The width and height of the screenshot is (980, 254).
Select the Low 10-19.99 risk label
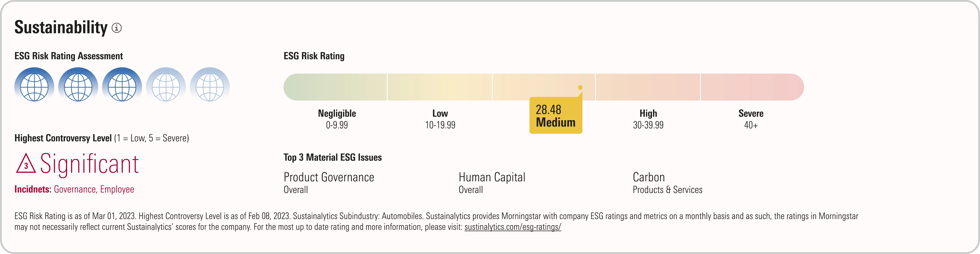[440, 119]
